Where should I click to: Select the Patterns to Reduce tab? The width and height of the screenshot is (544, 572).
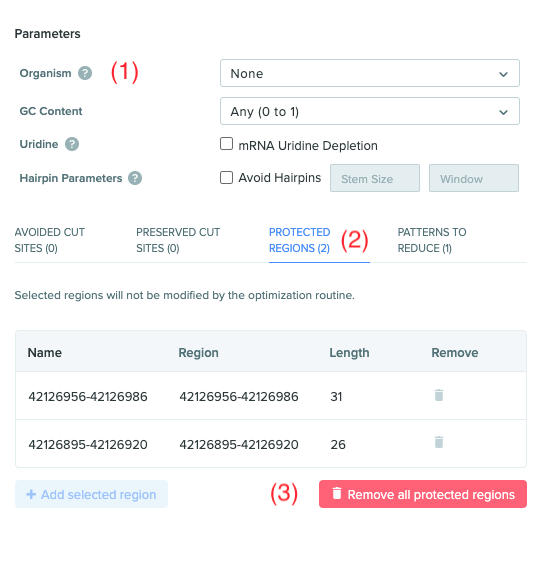click(432, 240)
